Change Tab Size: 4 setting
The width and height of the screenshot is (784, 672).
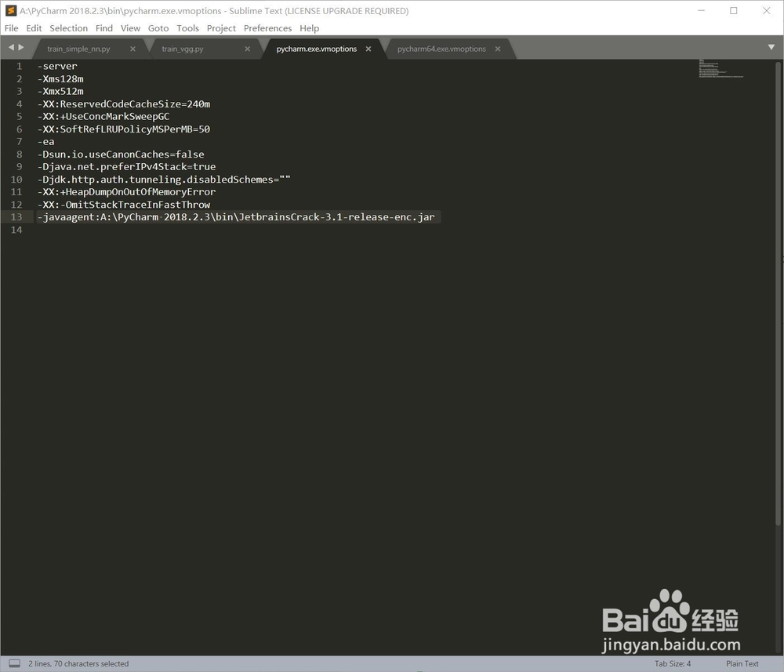click(x=673, y=663)
